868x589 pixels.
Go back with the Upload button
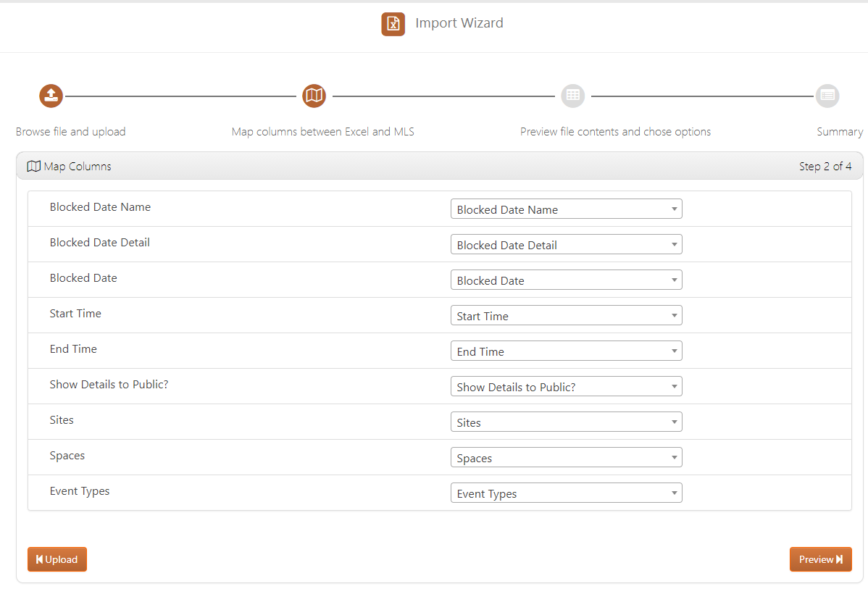coord(57,559)
